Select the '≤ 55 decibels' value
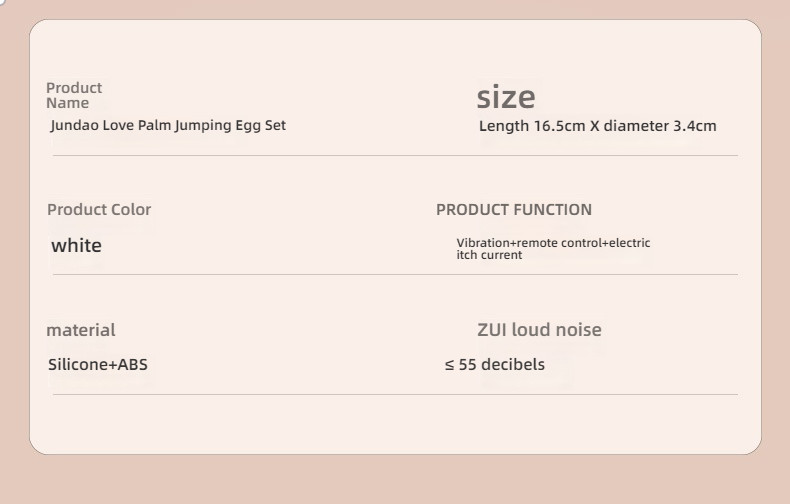Screen dimensions: 790x504 pyautogui.click(x=495, y=364)
